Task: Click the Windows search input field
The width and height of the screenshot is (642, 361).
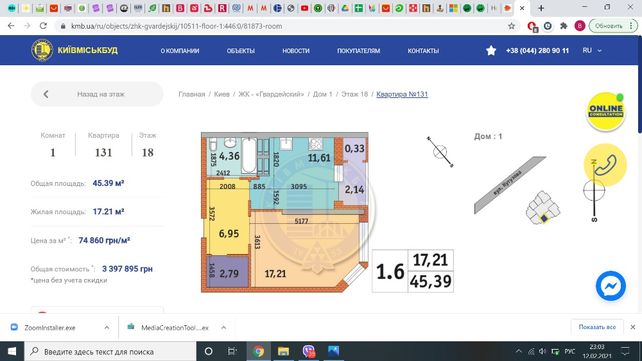Action: point(111,351)
